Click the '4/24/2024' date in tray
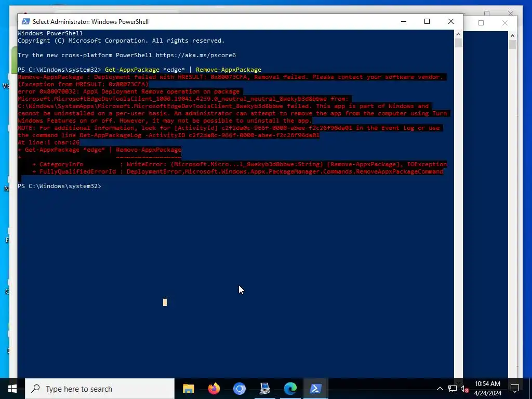Image resolution: width=532 pixels, height=399 pixels. (x=487, y=393)
